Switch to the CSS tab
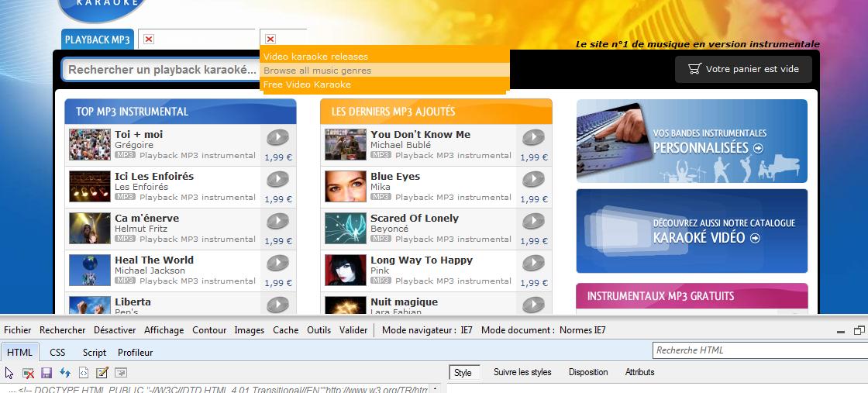Viewport: 868px width, 393px height. click(57, 352)
